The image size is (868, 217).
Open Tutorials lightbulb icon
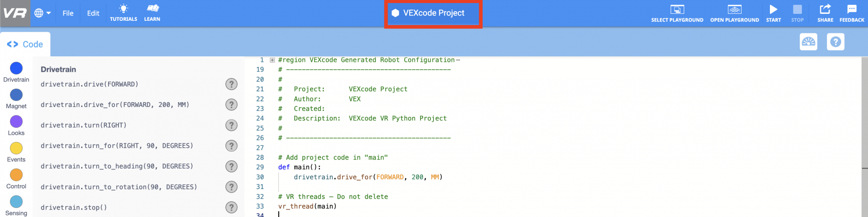(x=124, y=13)
